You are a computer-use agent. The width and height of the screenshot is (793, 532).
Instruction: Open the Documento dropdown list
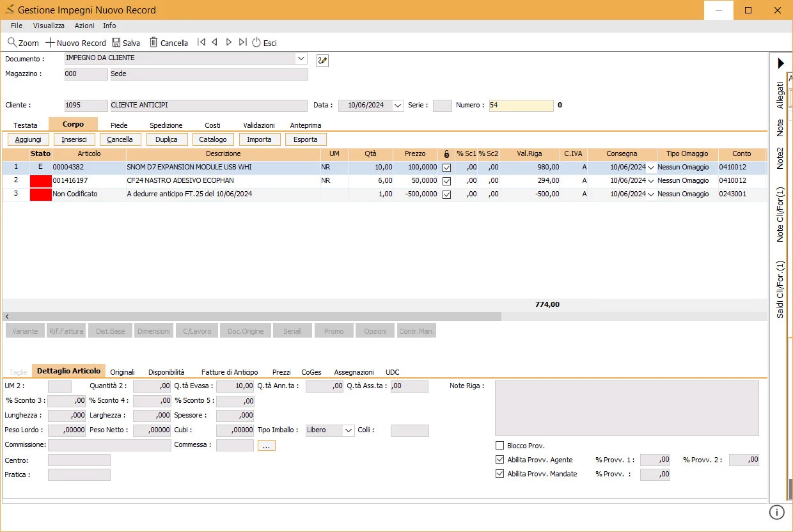(301, 58)
